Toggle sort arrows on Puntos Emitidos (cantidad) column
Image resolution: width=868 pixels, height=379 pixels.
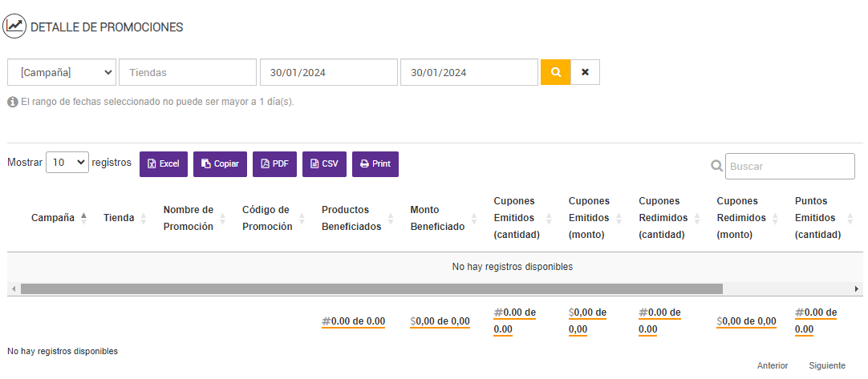850,219
